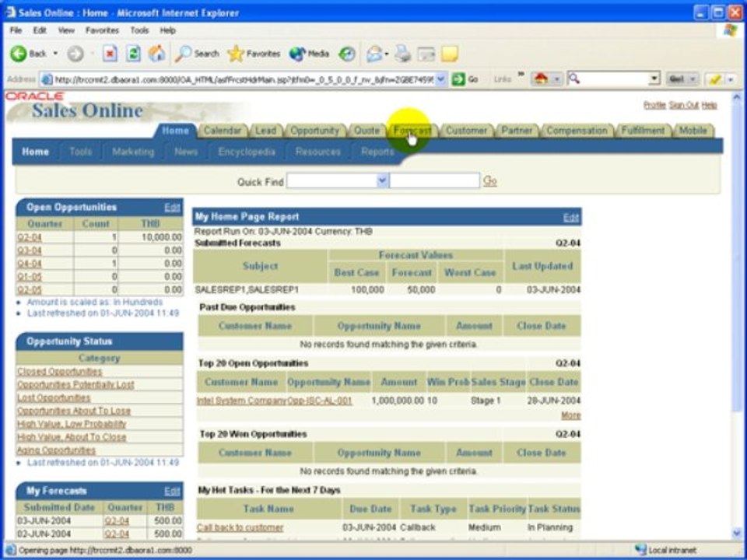Open the Call back to customer task

(x=240, y=527)
